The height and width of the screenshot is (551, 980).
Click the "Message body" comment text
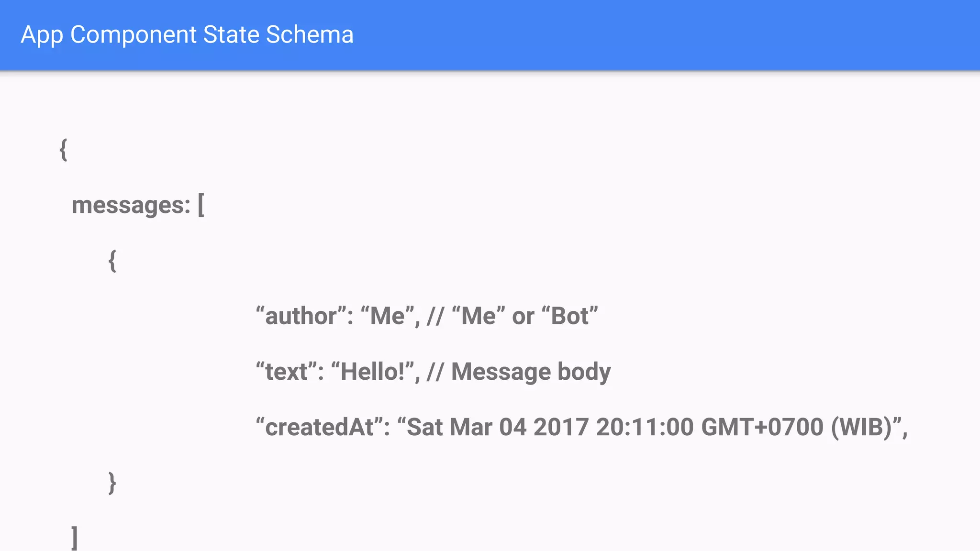pyautogui.click(x=531, y=372)
